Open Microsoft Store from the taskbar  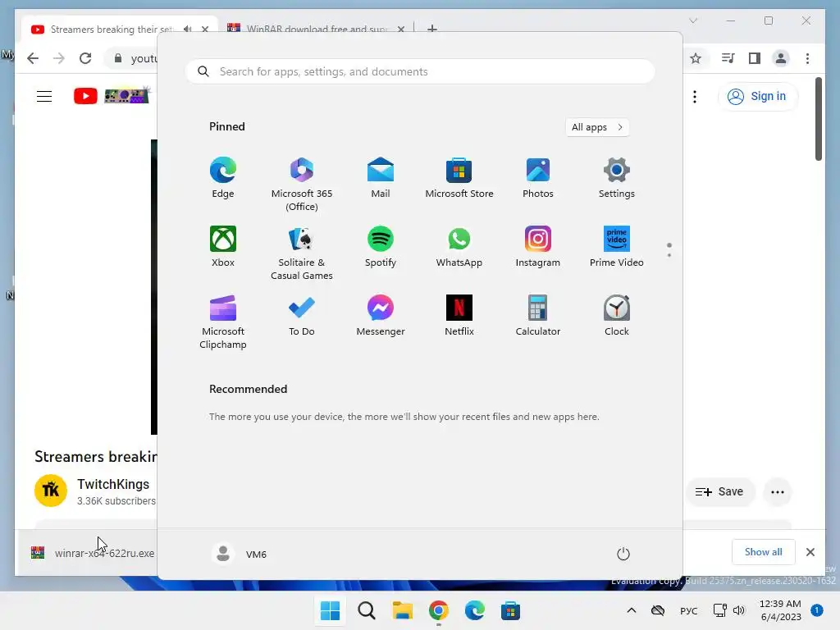[510, 610]
